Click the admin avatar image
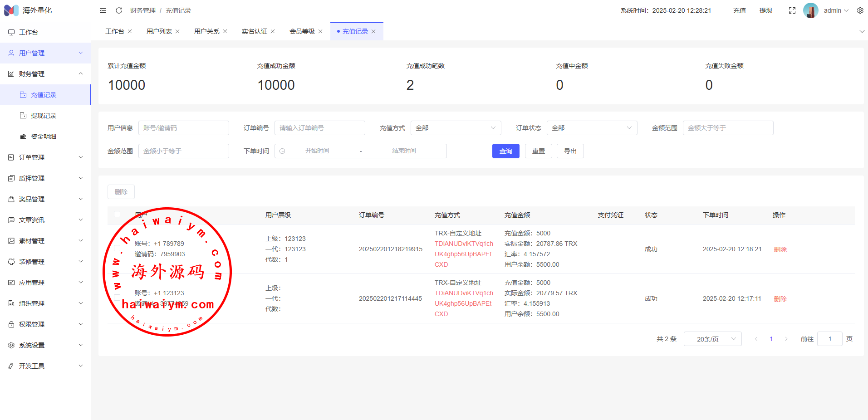Viewport: 868px width, 420px height. click(x=810, y=10)
